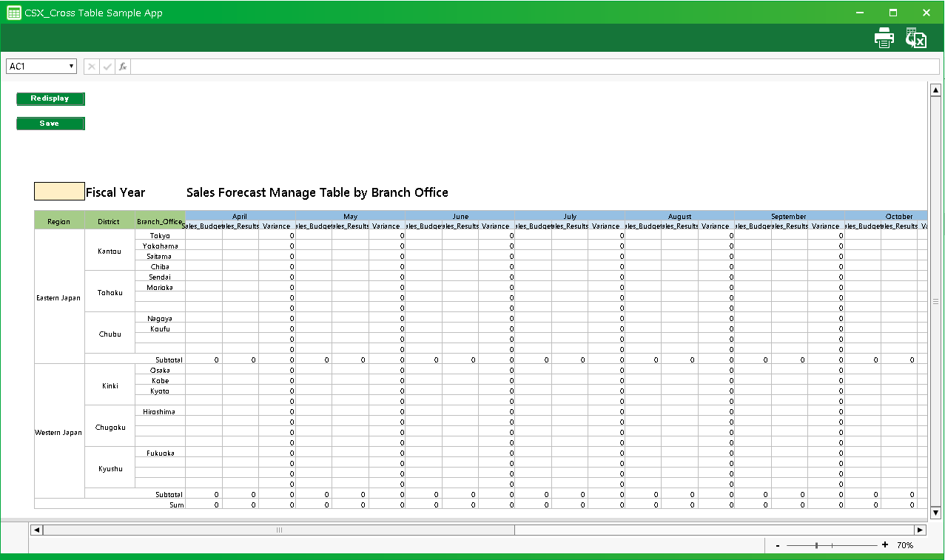Screen dimensions: 945x560
Task: Click the horizontal scrollbar left arrow
Action: click(x=36, y=530)
